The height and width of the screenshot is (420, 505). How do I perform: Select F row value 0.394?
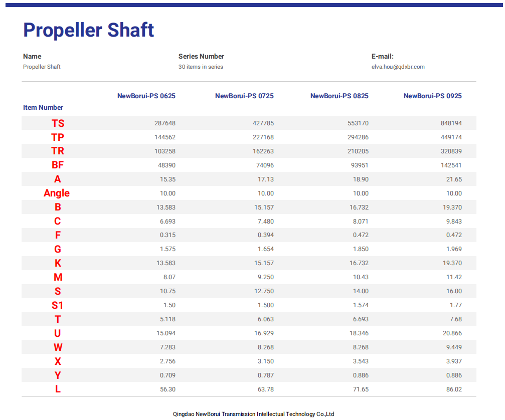pos(266,235)
